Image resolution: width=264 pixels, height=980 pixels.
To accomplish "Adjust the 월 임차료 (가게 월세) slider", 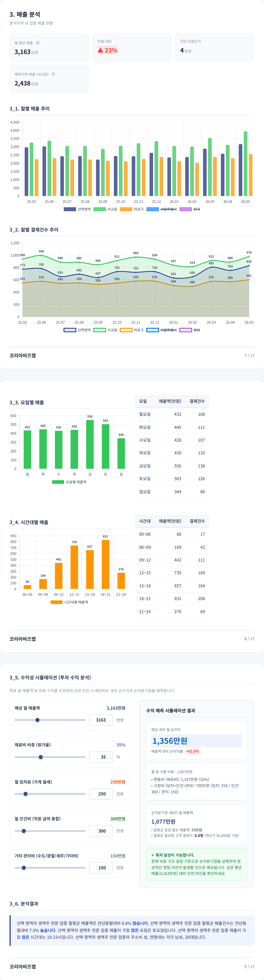I will (x=50, y=794).
